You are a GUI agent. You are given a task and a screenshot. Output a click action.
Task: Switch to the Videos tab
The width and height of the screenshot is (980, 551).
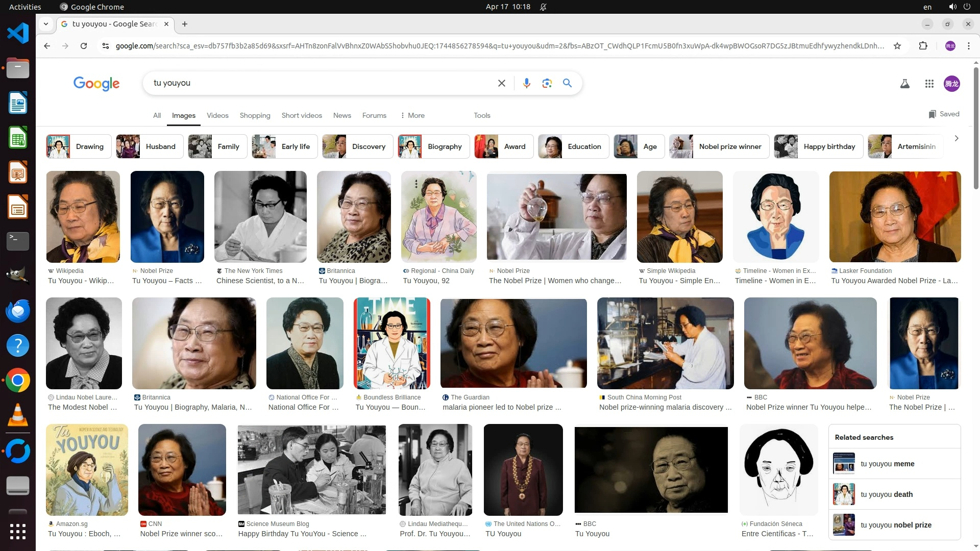[217, 115]
